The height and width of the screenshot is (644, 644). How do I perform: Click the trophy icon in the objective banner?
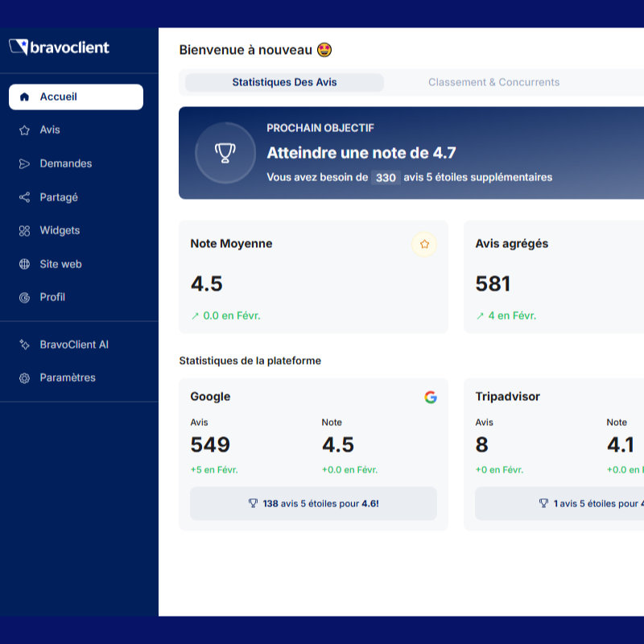[x=225, y=153]
